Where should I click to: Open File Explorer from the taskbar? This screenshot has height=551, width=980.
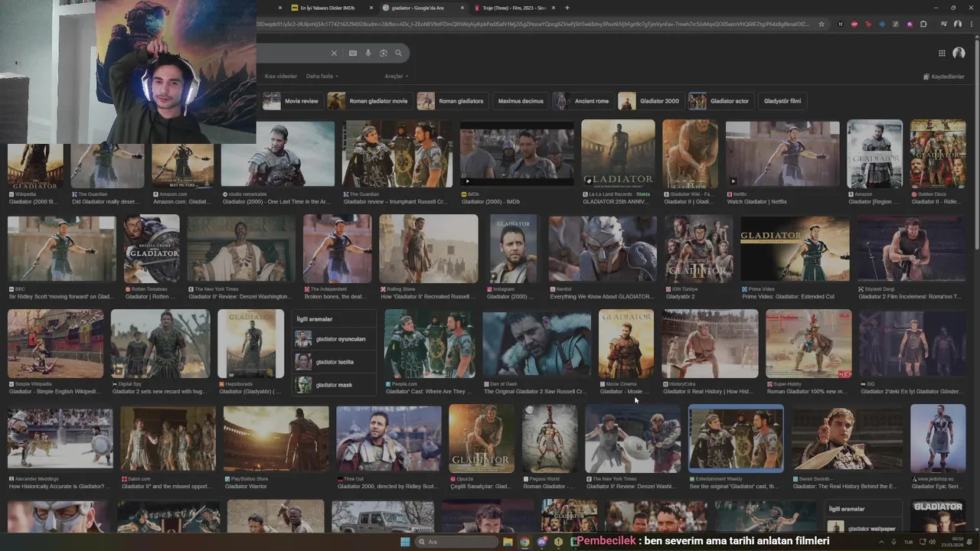pos(508,542)
